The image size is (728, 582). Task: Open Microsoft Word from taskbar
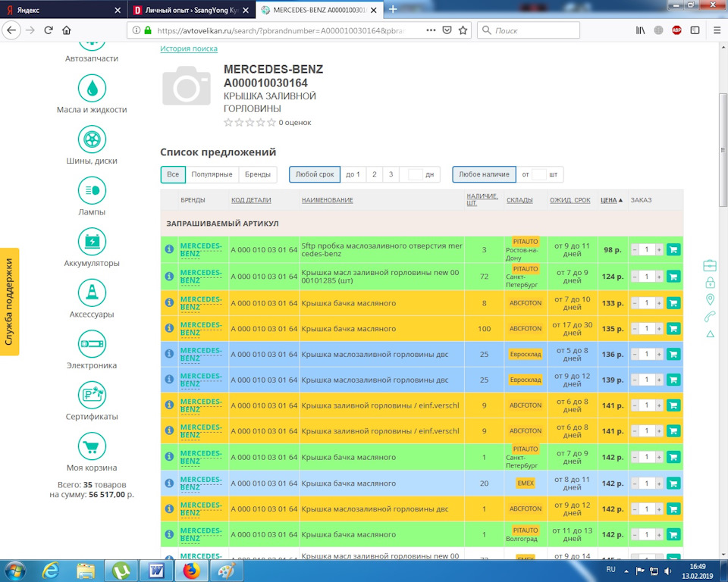click(156, 571)
